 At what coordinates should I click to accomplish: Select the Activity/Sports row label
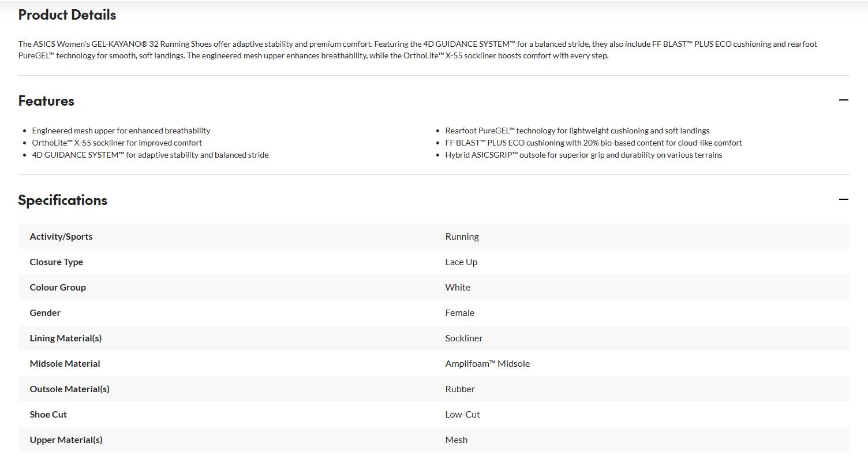pyautogui.click(x=61, y=236)
